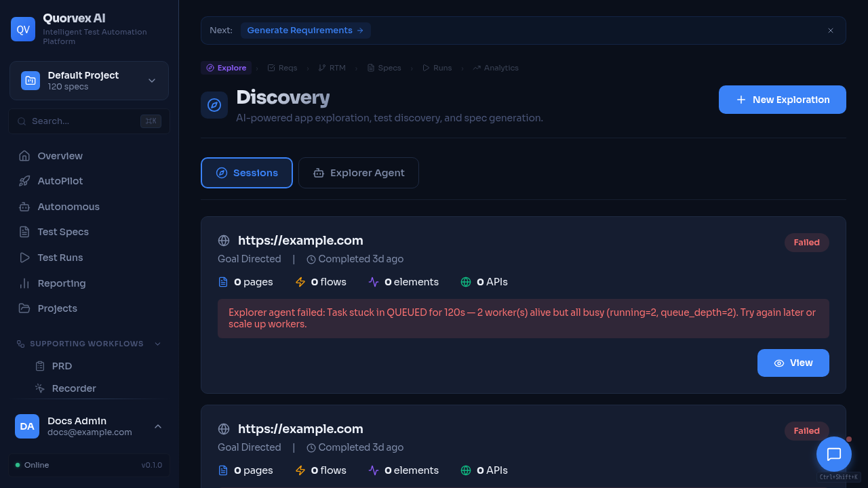Select the Explore breadcrumb step
The image size is (868, 488).
coord(226,68)
